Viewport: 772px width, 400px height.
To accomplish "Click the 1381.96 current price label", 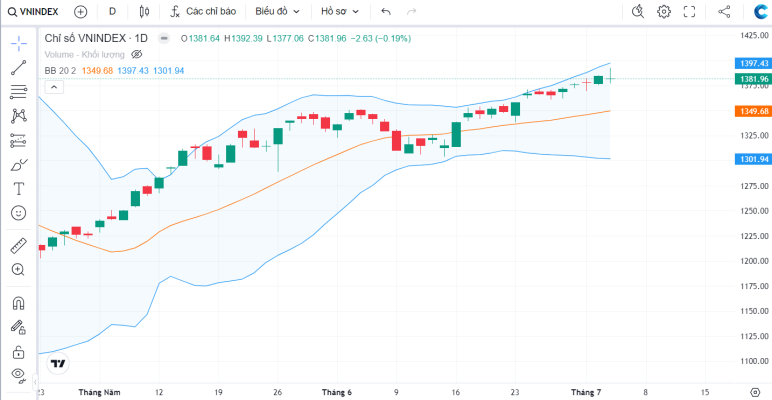I will pos(753,79).
